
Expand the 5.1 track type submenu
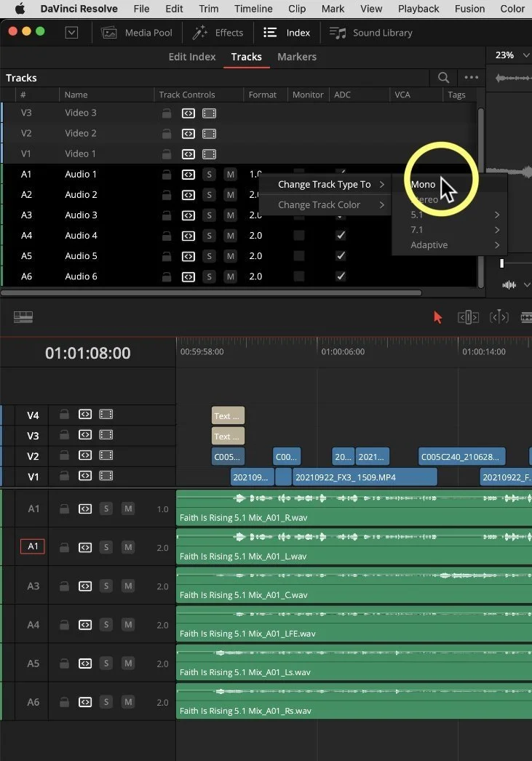450,215
